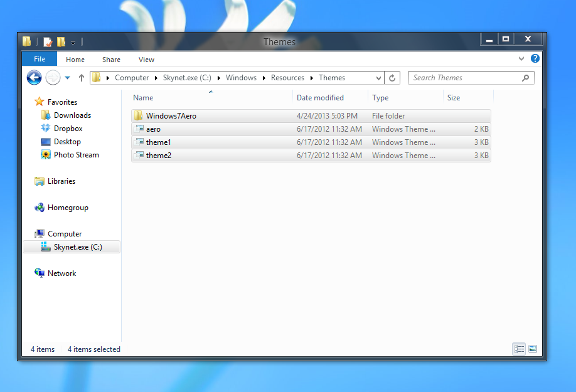Viewport: 576px width, 392px height.
Task: Expand the arrow after Computer in address bar
Action: pyautogui.click(x=156, y=78)
